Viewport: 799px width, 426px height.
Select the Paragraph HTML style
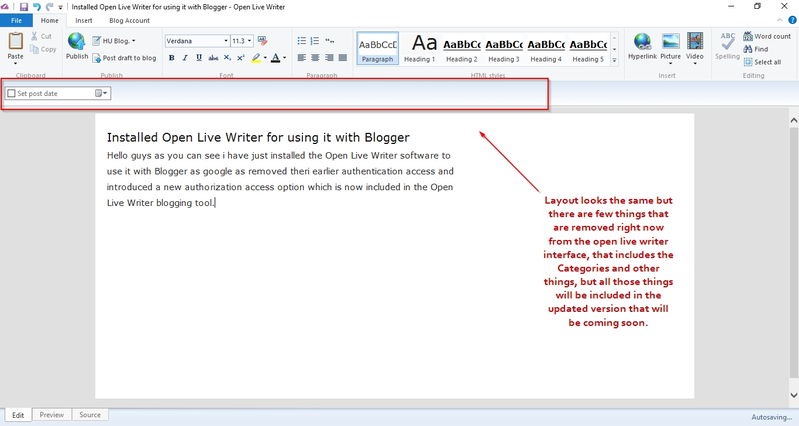coord(378,48)
